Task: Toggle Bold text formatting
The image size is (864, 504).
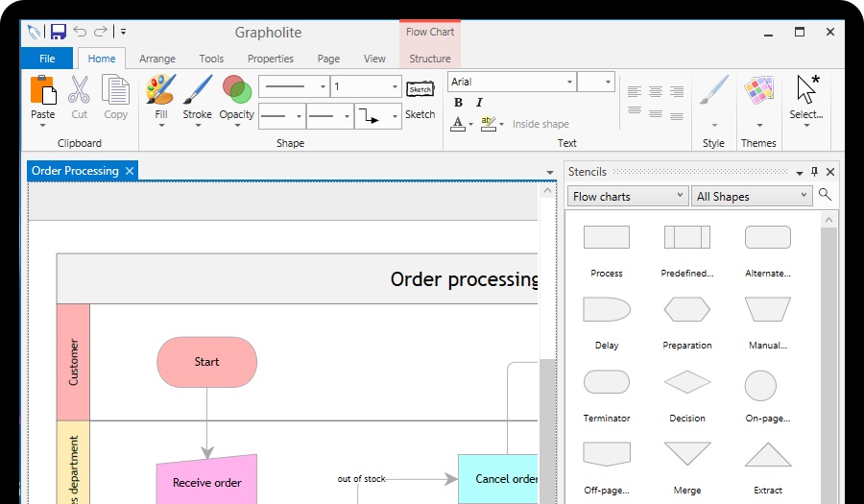Action: [458, 103]
